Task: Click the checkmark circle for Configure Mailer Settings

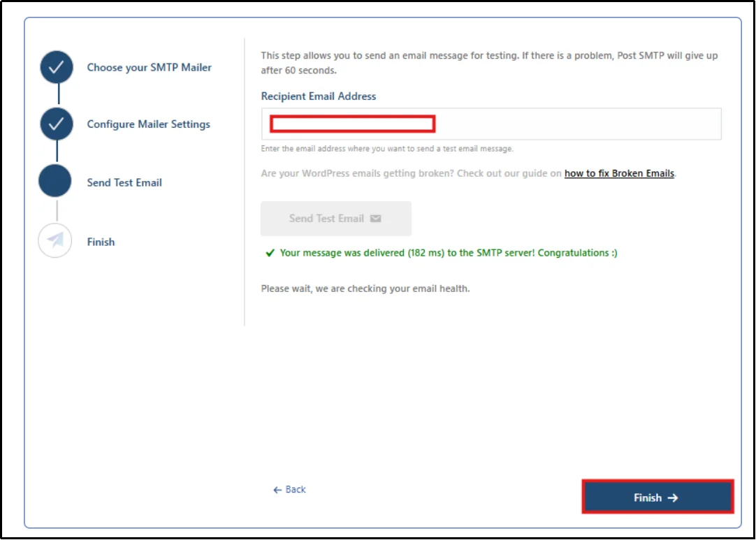Action: coord(57,124)
